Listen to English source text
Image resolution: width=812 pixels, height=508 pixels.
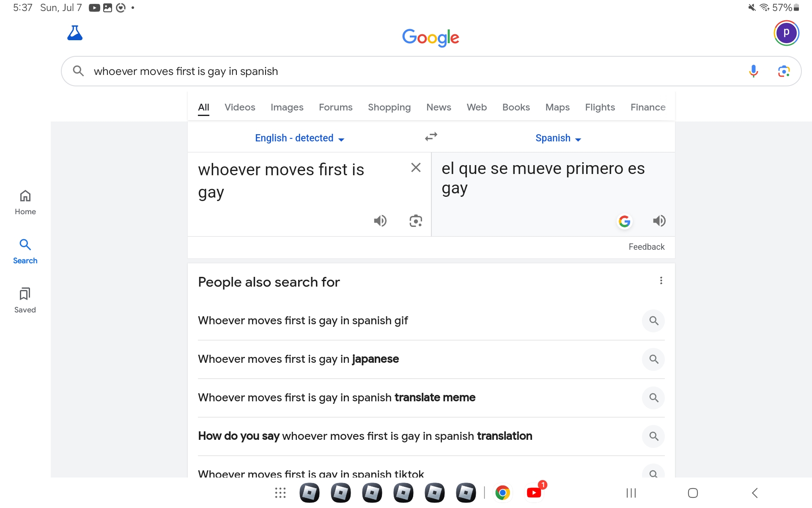[x=380, y=221]
